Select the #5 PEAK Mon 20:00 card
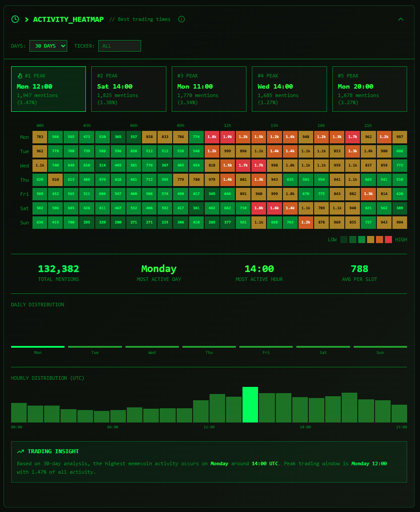Viewport: 420px width, 512px height. click(369, 89)
